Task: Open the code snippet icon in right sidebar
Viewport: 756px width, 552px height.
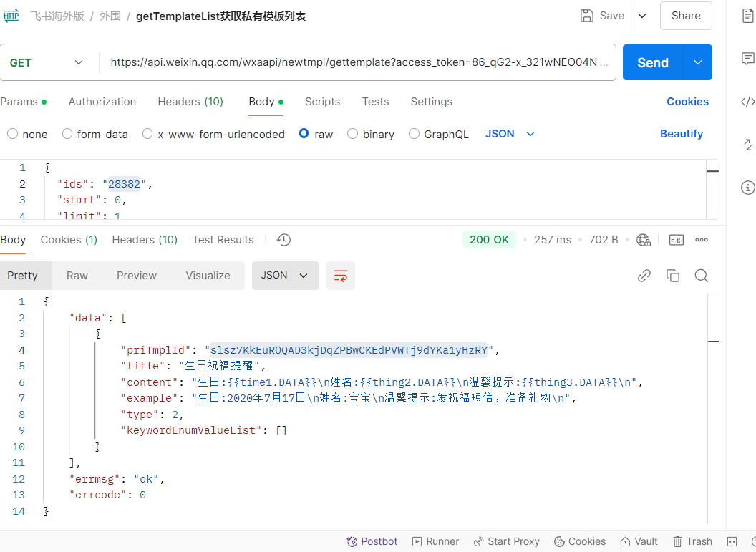Action: [747, 102]
